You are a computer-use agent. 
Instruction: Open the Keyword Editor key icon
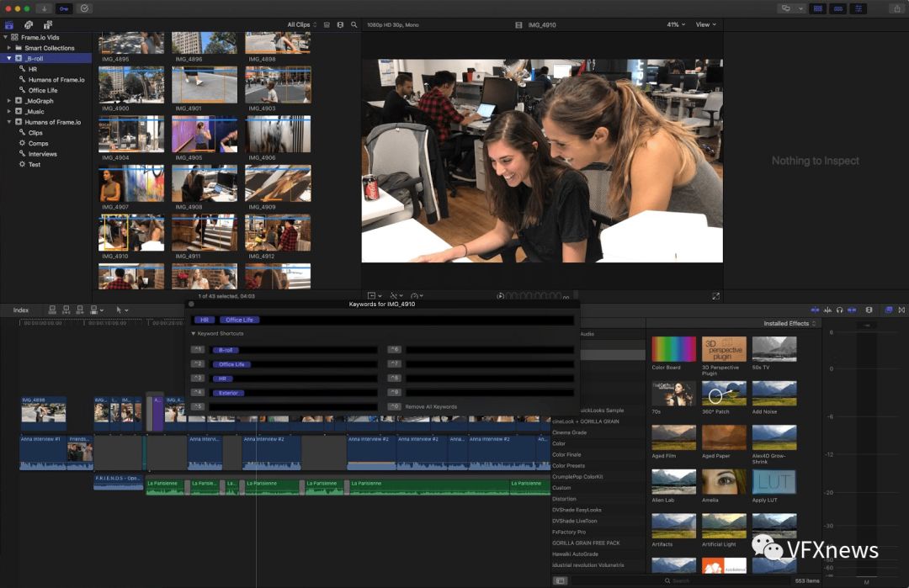pos(66,8)
